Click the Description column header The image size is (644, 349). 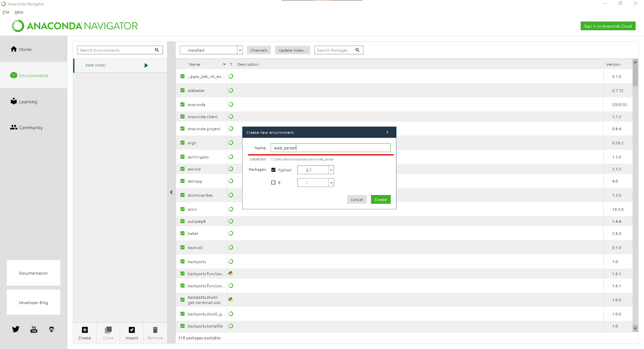coord(248,64)
